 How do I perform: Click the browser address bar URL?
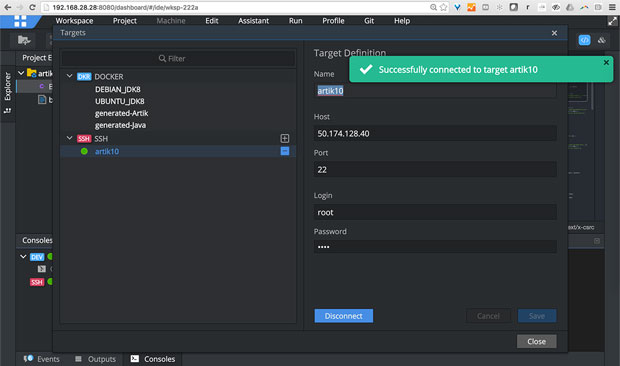click(x=125, y=8)
